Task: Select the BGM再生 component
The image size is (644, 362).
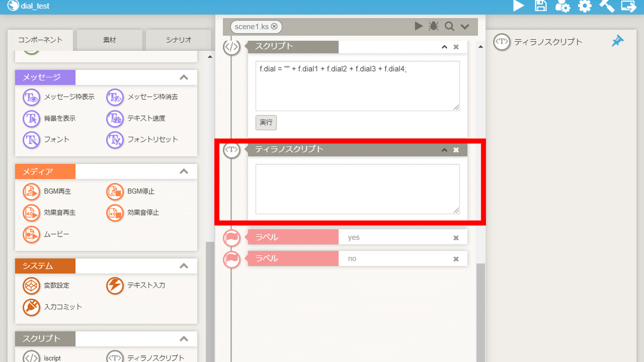Action: tap(47, 191)
